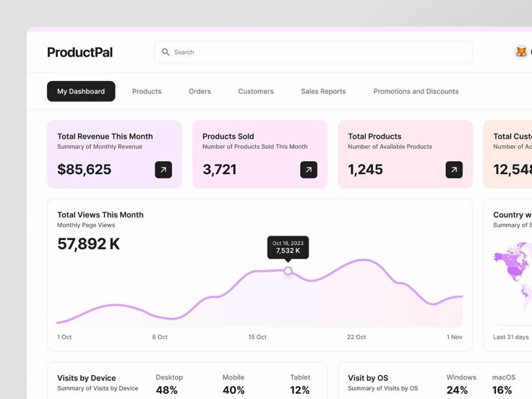The height and width of the screenshot is (399, 532).
Task: Click the ProductPal logo
Action: point(80,52)
